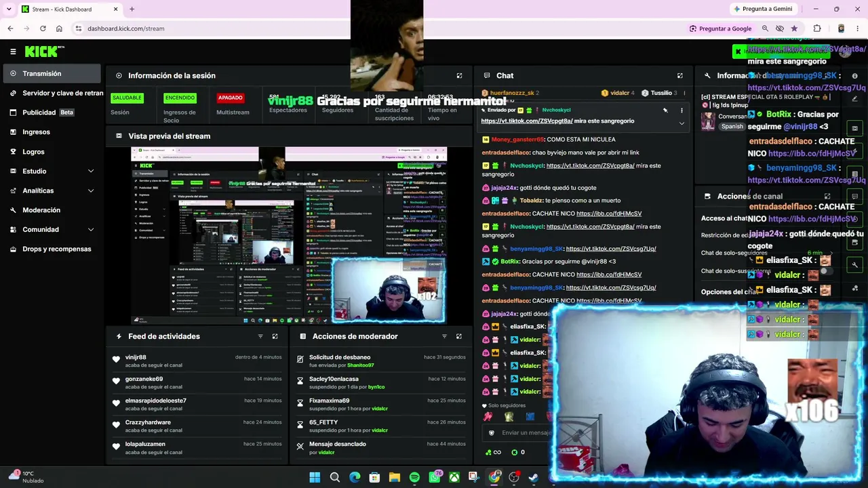Expand the Información de la sesión panel
This screenshot has height=488, width=868.
pyautogui.click(x=459, y=76)
